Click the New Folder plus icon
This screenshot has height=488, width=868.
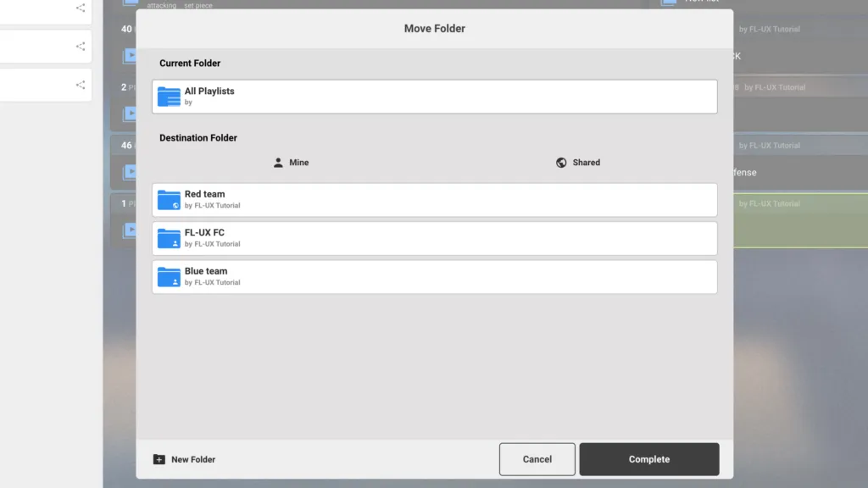(x=159, y=459)
